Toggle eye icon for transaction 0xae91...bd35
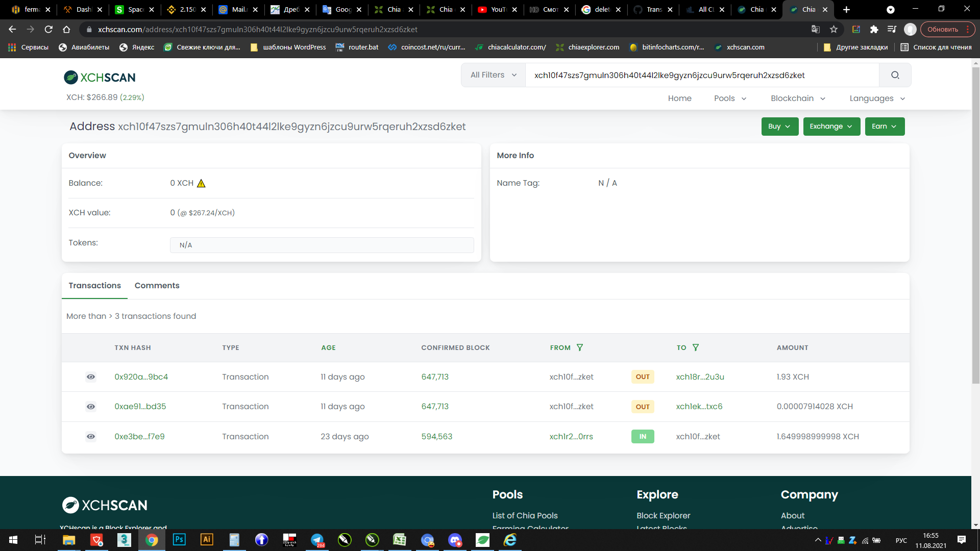980x551 pixels. 91,407
